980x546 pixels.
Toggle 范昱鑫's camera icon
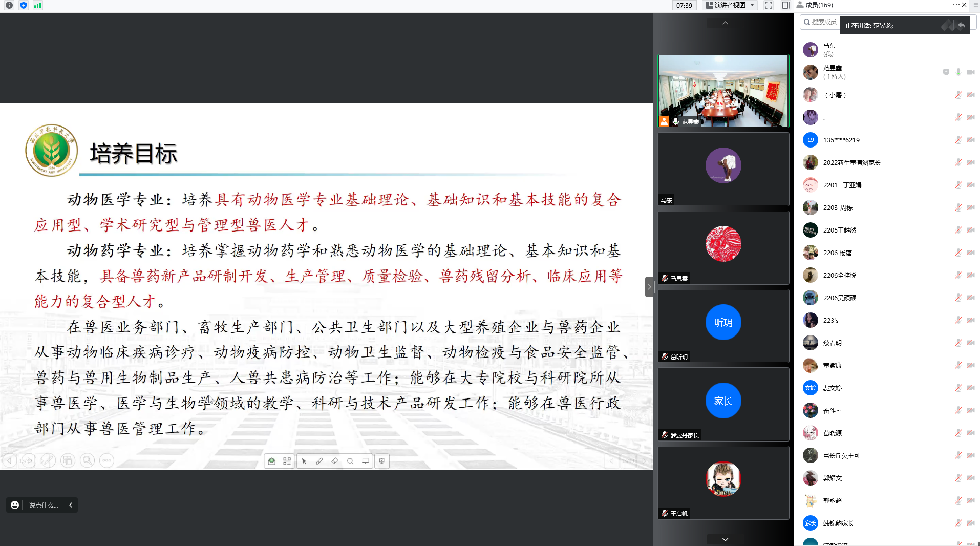(x=971, y=72)
